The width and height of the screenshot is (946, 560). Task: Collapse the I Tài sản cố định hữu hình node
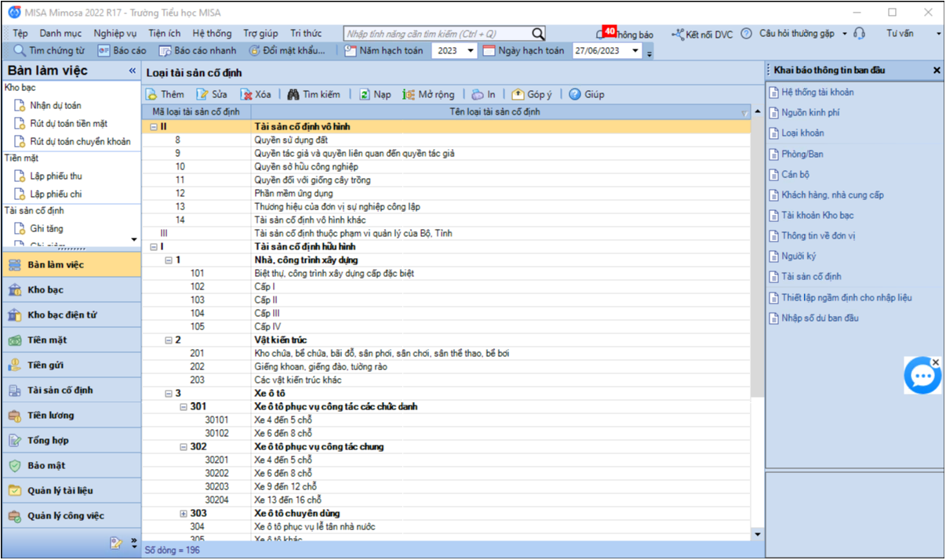[x=154, y=246]
